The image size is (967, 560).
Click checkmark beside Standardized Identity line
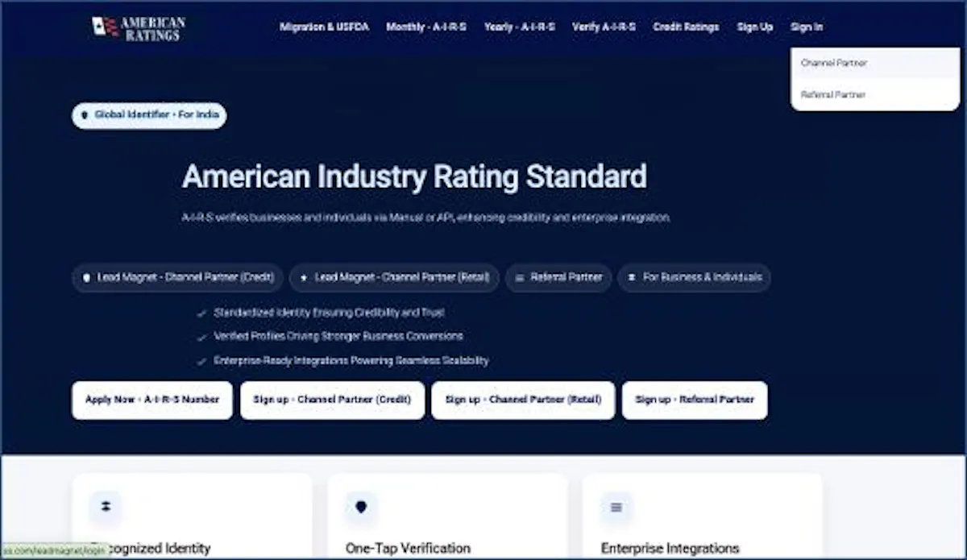(x=201, y=313)
